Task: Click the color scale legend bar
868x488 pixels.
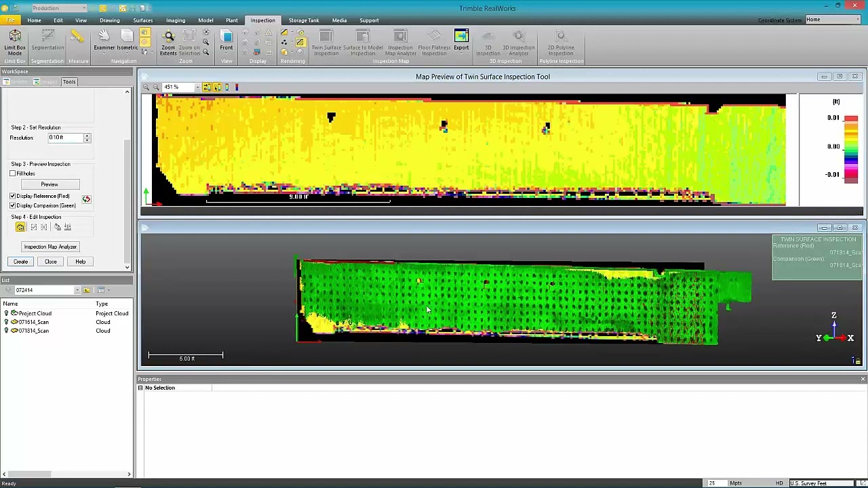Action: click(x=851, y=149)
